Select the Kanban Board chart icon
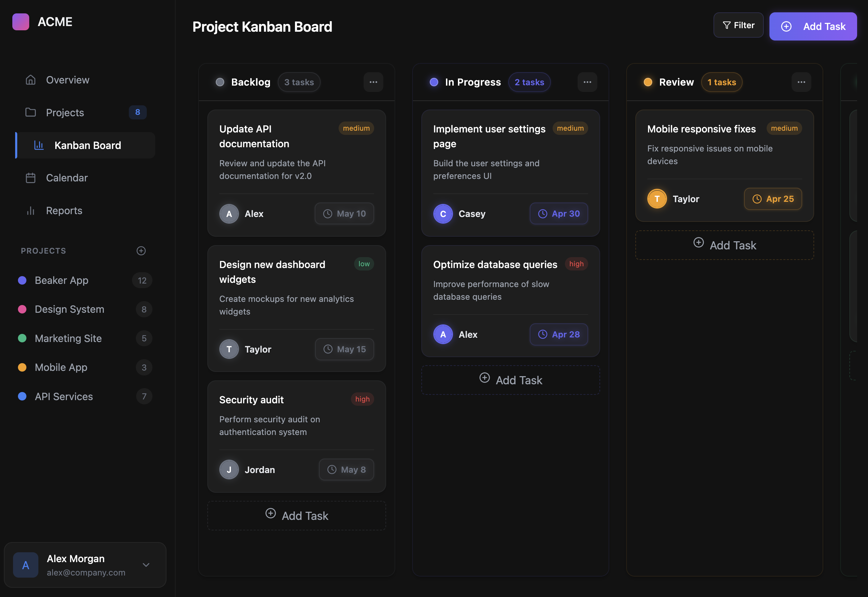Screen dimensions: 868x597 point(39,145)
